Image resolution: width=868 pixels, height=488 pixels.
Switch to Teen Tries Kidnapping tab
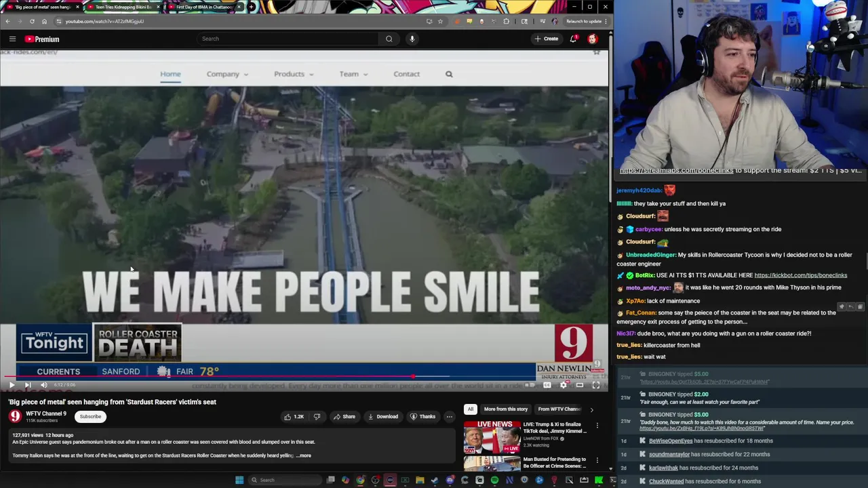[x=123, y=7]
